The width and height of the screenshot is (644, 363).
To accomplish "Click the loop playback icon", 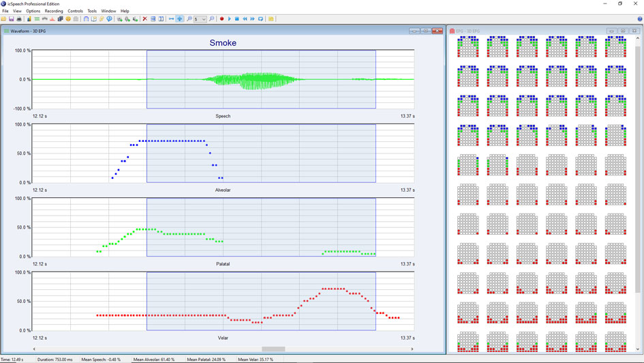I will [260, 19].
